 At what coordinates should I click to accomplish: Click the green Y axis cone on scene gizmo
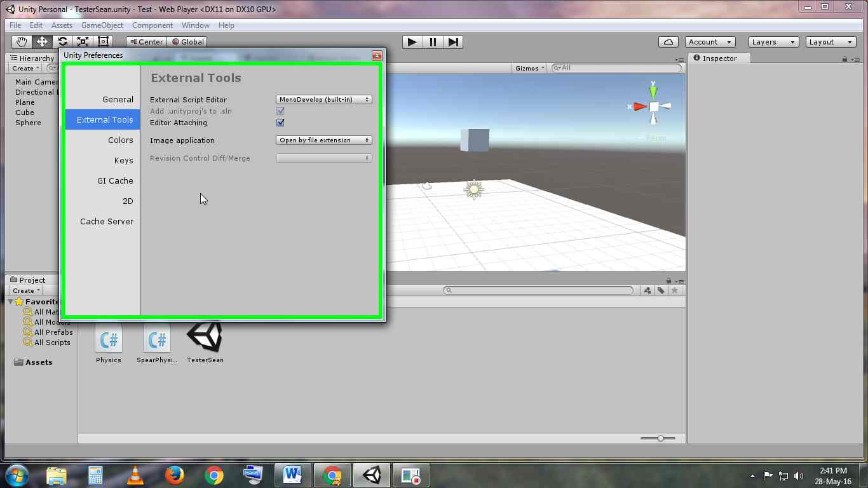(653, 91)
